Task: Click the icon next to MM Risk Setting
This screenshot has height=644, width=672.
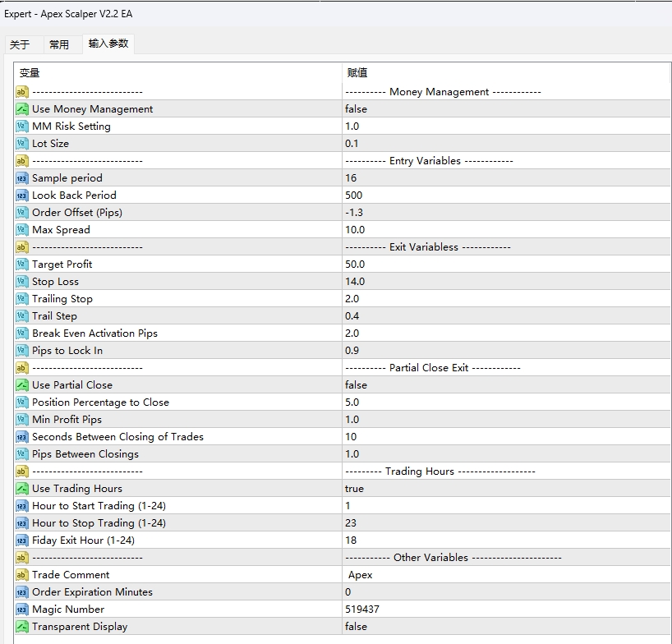Action: point(22,126)
